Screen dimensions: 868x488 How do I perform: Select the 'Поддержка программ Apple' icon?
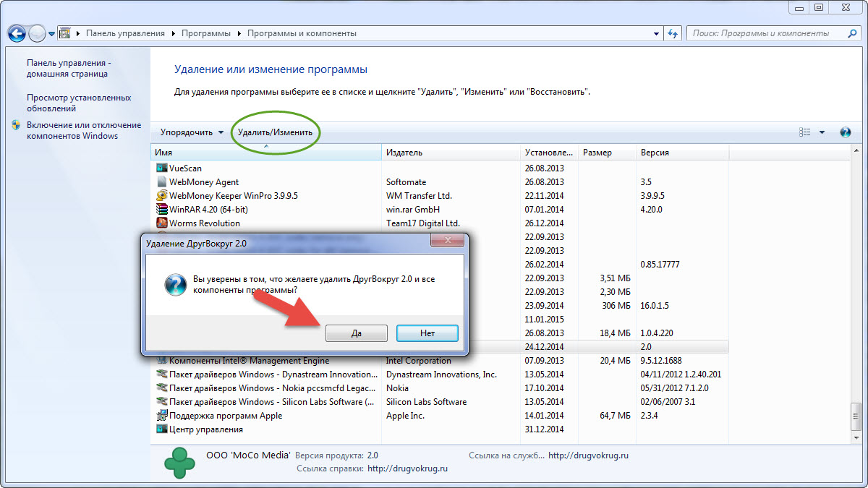(162, 415)
